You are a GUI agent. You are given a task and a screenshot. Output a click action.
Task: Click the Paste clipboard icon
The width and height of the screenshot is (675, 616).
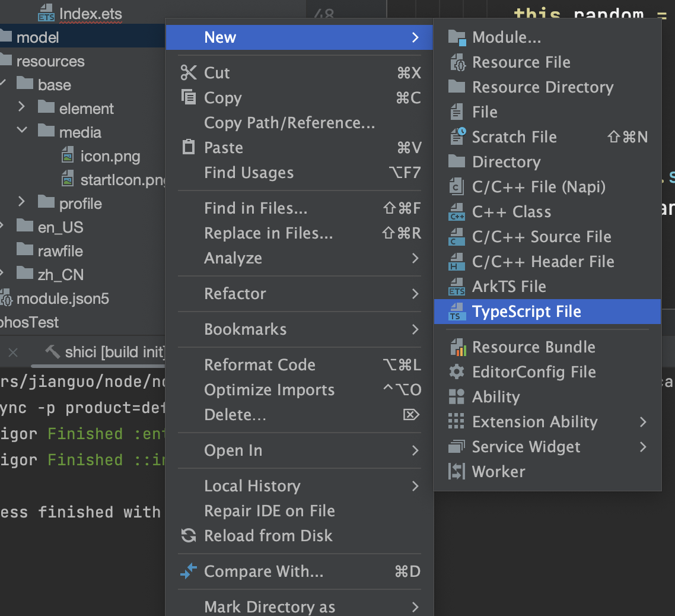click(x=189, y=147)
